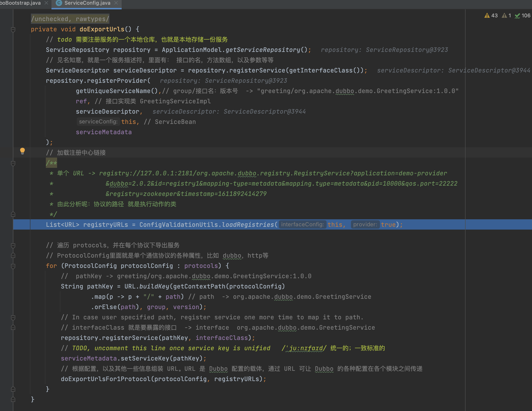Close the boBootstrap.java editor tab
Screen dimensions: 532x411
point(46,3)
